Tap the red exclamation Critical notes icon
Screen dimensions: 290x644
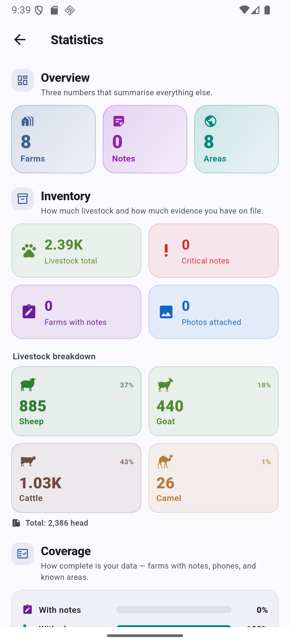point(166,251)
